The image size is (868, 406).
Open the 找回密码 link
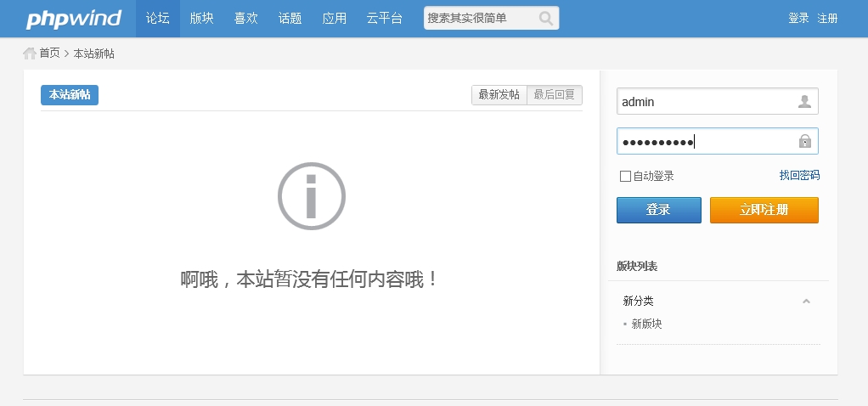coord(799,176)
